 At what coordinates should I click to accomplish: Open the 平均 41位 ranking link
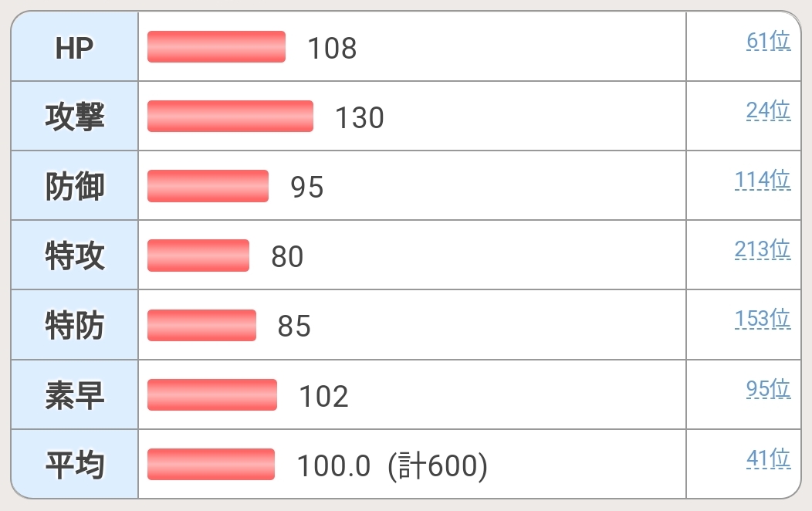(768, 458)
